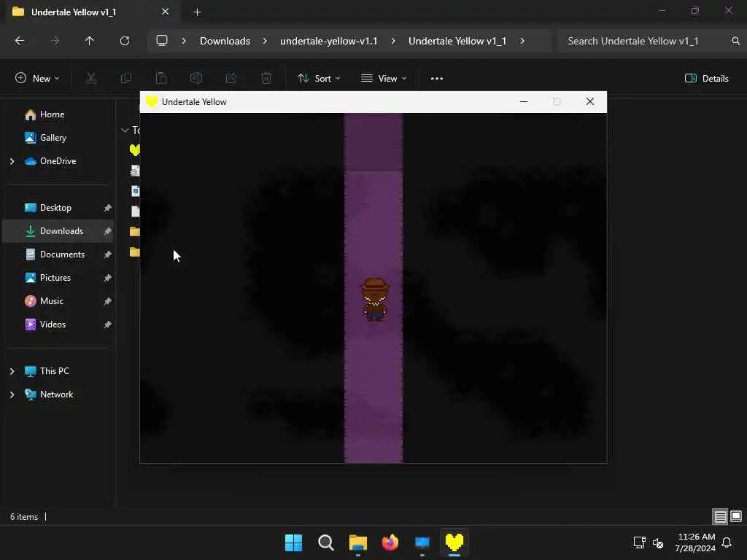Open File Explorer from taskbar
The width and height of the screenshot is (747, 560).
pos(357,542)
